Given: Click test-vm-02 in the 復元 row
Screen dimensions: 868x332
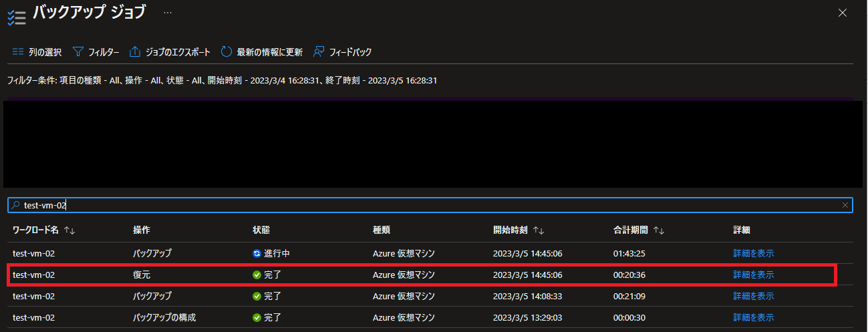Looking at the screenshot, I should coord(33,275).
